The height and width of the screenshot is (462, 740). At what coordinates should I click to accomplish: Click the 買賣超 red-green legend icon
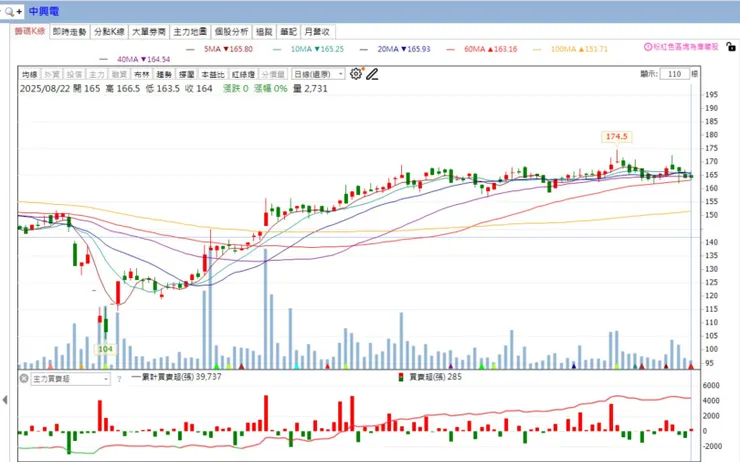(x=401, y=377)
